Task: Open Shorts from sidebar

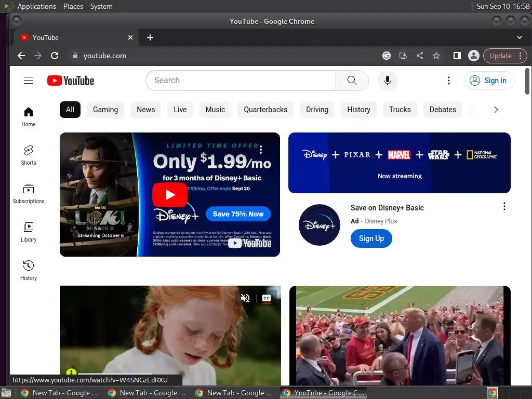Action: click(29, 155)
